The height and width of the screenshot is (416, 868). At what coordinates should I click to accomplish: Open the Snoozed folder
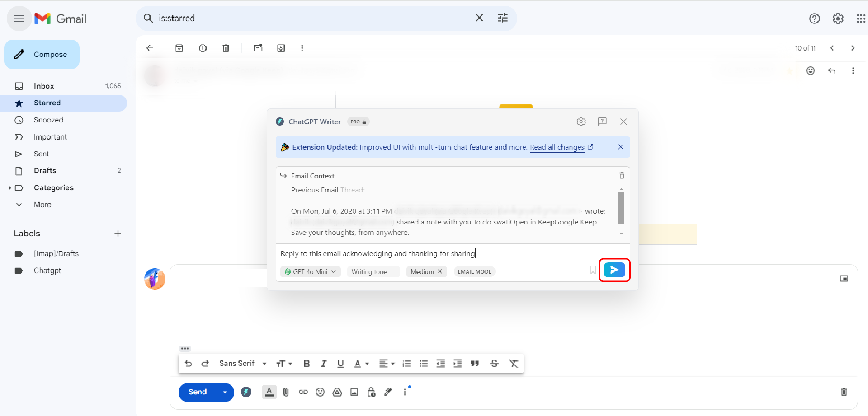[x=63, y=120]
